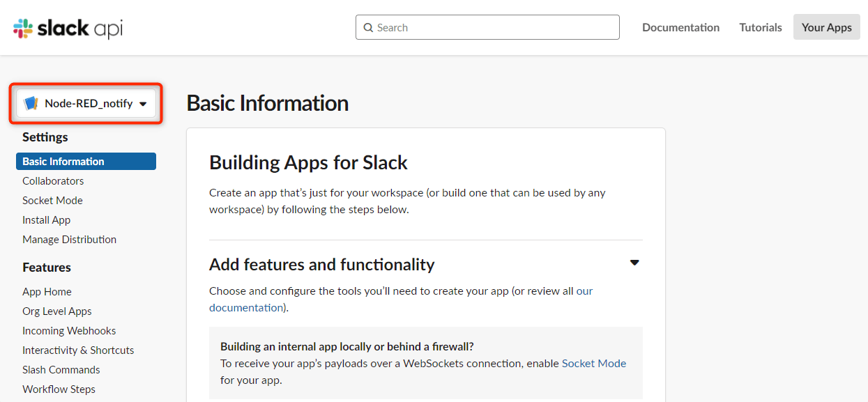
Task: Click the Slack logo icon
Action: click(x=23, y=28)
